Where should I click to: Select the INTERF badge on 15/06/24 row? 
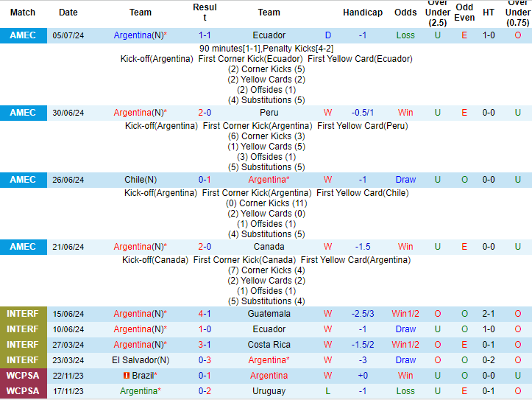(23, 314)
